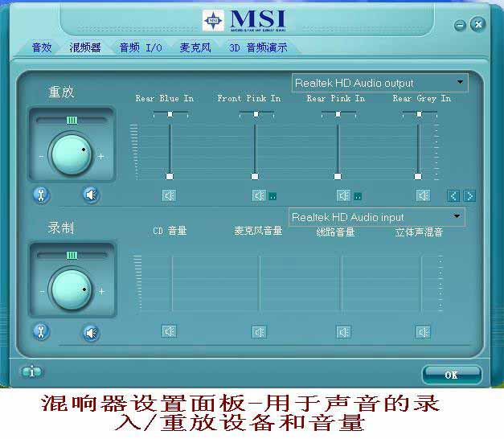Click the Rear Pink In balance handle

(338, 114)
